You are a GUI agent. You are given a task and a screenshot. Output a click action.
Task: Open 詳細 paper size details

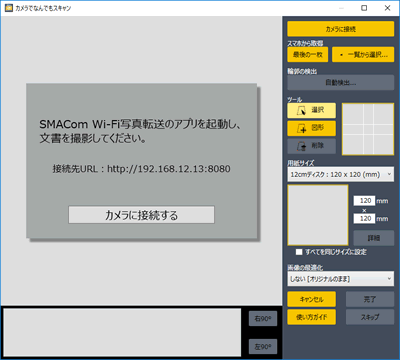coord(374,238)
